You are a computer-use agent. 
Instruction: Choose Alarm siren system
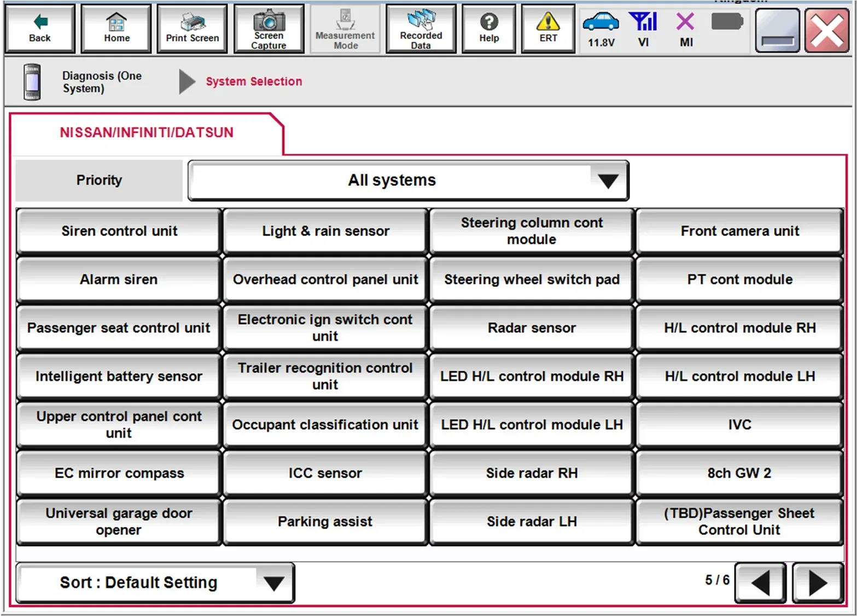tap(119, 280)
